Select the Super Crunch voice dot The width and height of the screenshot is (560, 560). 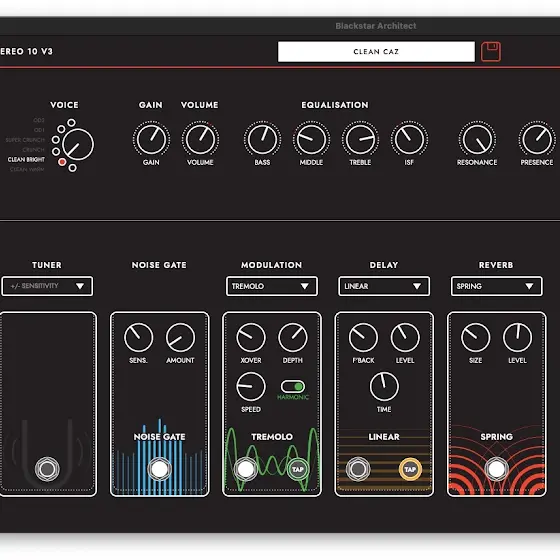(x=56, y=140)
